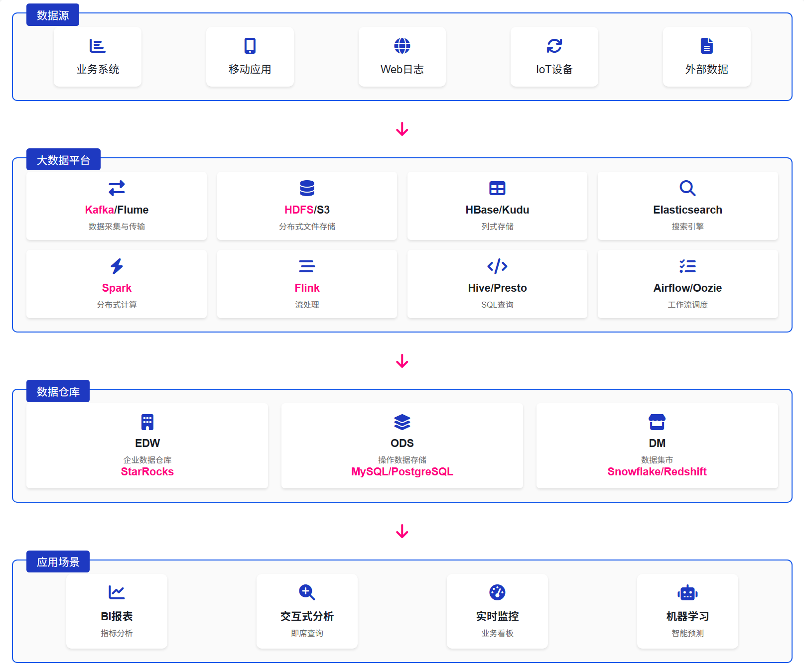Click the Hive/Presto title
Screen dimensions: 804x672
[x=497, y=288]
